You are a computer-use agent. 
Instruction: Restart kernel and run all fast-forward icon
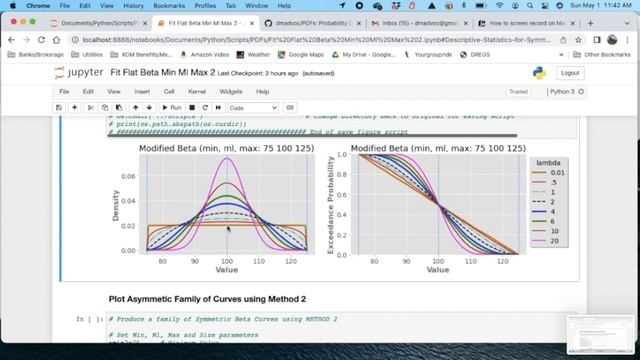coord(218,108)
